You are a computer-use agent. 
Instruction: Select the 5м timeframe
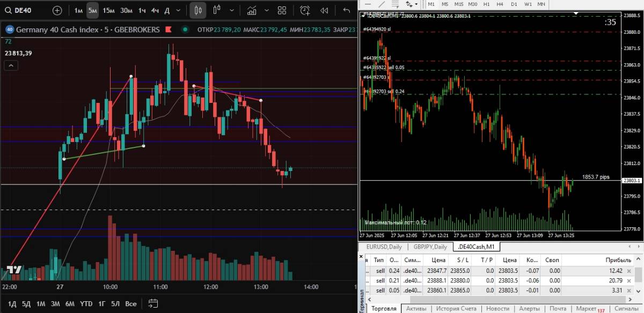pyautogui.click(x=93, y=10)
